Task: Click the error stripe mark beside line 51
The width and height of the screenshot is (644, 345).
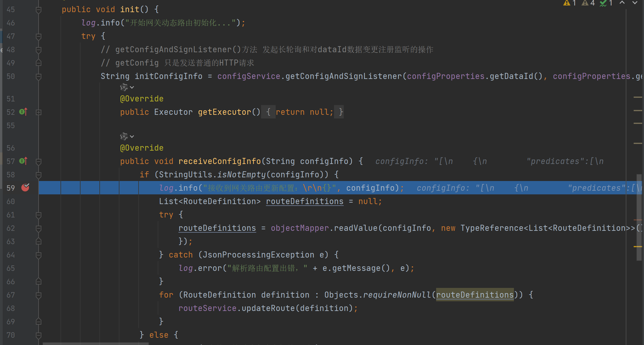Action: click(638, 97)
